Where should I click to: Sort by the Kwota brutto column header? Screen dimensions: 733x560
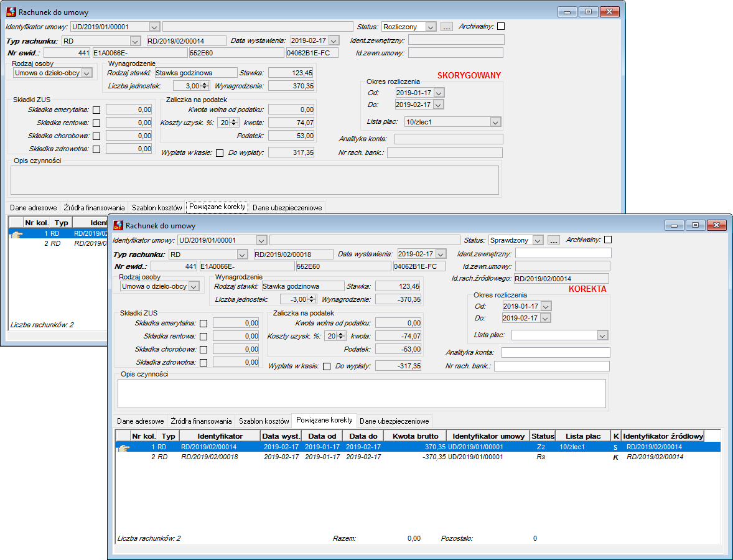[415, 436]
